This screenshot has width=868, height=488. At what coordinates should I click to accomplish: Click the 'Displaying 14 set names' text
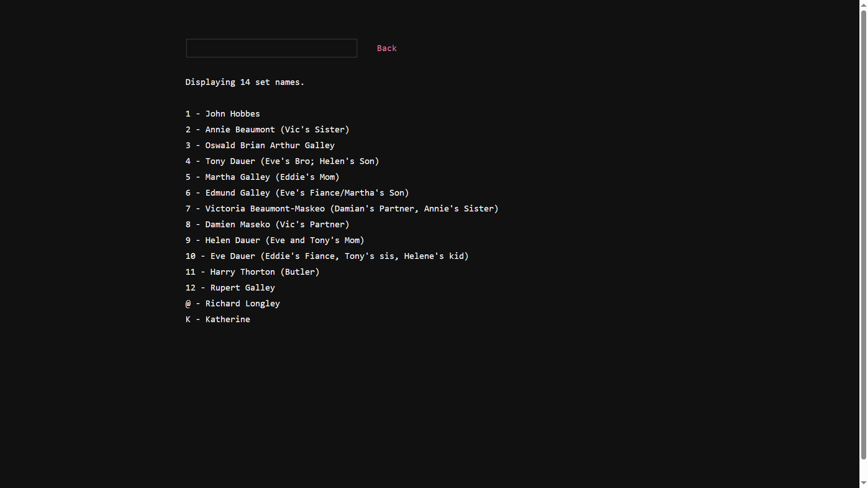click(245, 82)
